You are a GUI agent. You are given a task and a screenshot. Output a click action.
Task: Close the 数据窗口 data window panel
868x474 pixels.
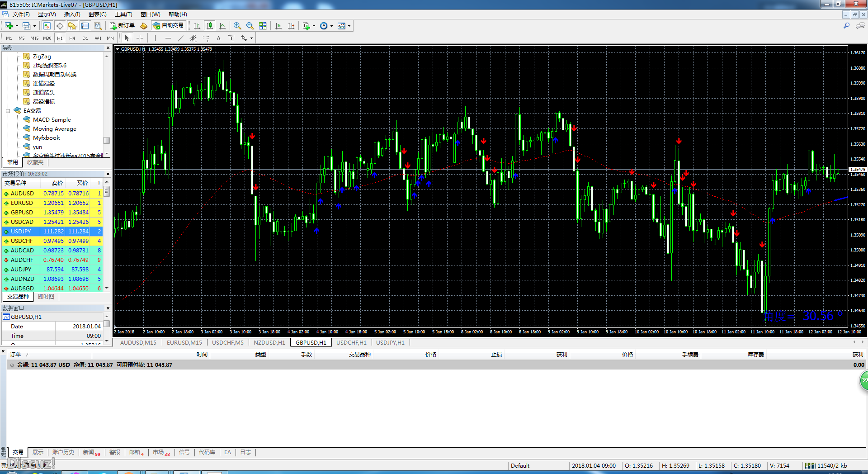pos(108,308)
